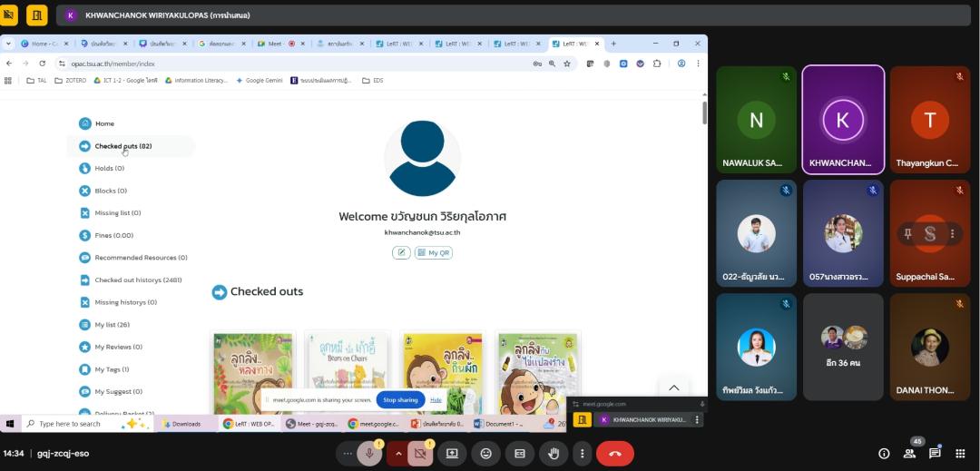Raise hand in the meeting
The image size is (980, 471).
tap(554, 453)
